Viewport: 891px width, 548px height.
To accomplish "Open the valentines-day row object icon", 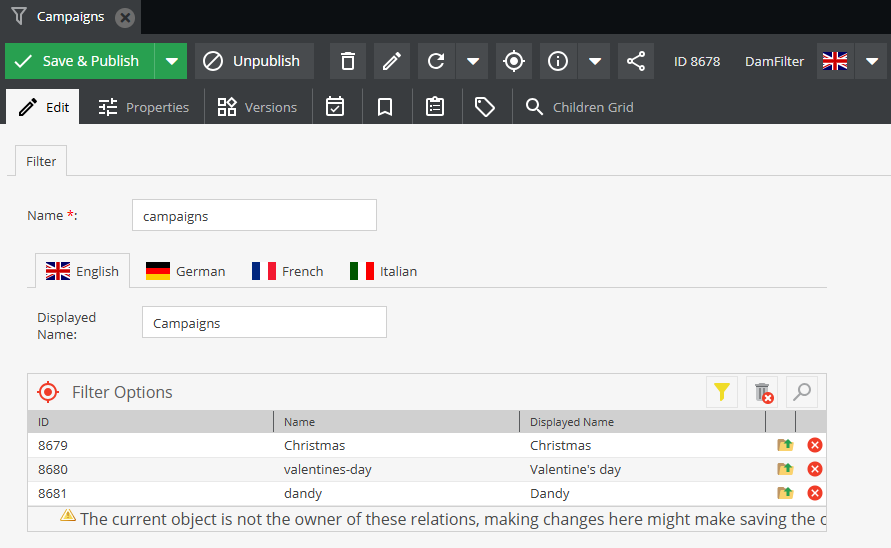I will pos(785,469).
